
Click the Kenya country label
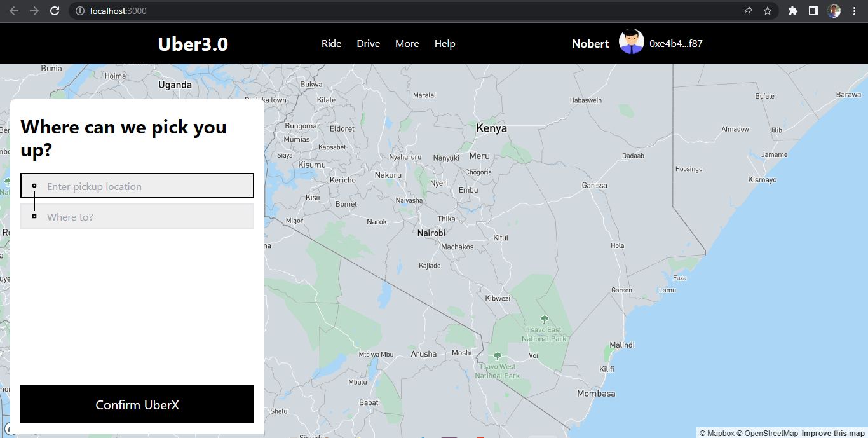[x=492, y=128]
